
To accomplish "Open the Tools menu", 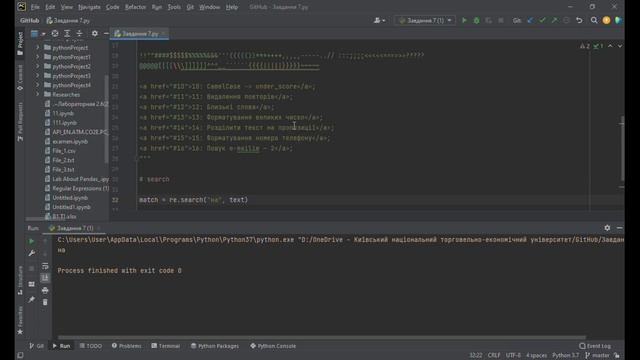I will 174,7.
